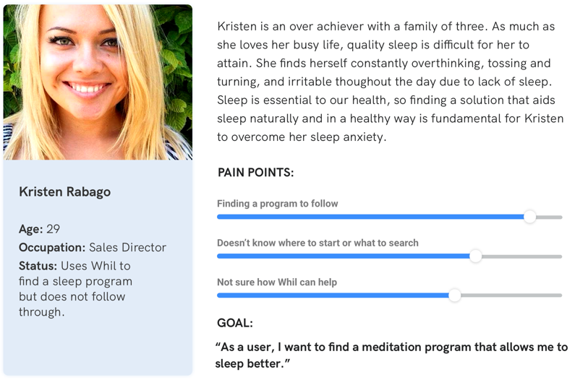
Task: Click the Occupation: Sales Director line
Action: [x=93, y=247]
